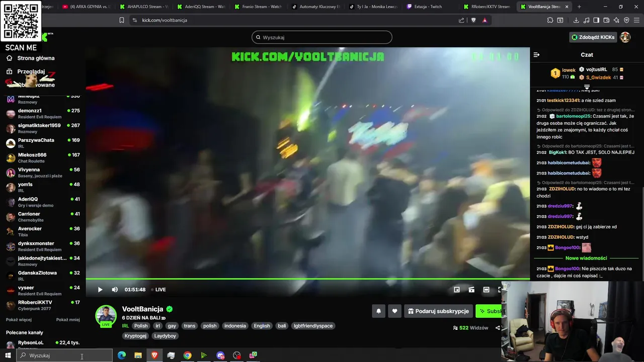Click the green Subskrybuj button
Viewport: 644px width, 362px height.
(x=489, y=311)
